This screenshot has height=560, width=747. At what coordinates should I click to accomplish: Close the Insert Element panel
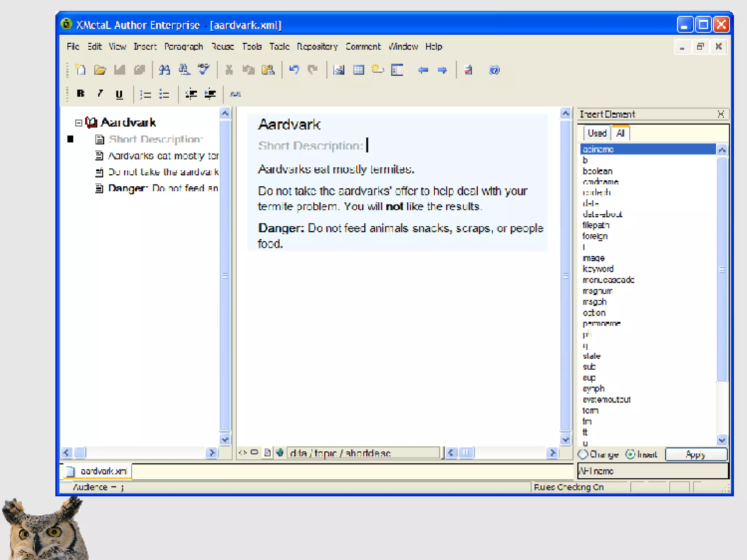coord(720,114)
